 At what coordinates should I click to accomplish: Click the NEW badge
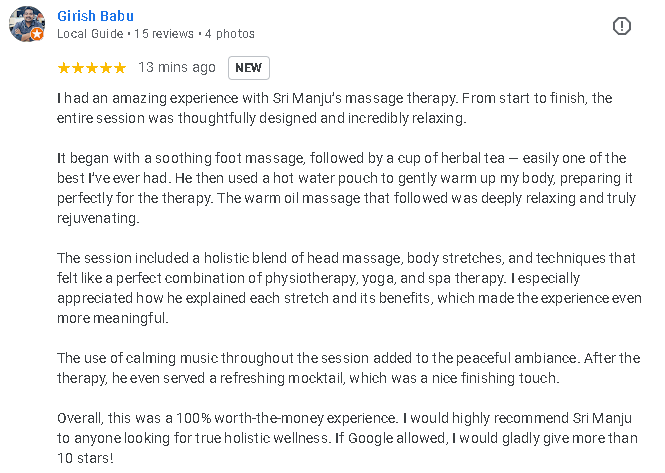click(248, 68)
